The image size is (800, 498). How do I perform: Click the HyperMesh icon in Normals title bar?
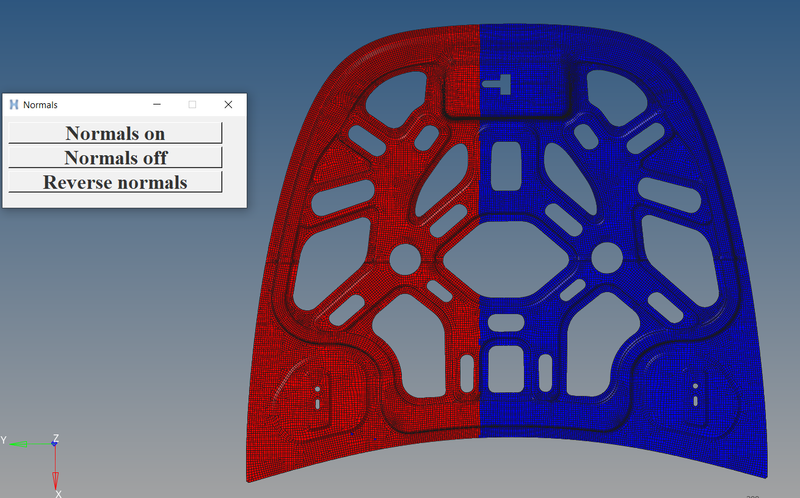(x=14, y=104)
